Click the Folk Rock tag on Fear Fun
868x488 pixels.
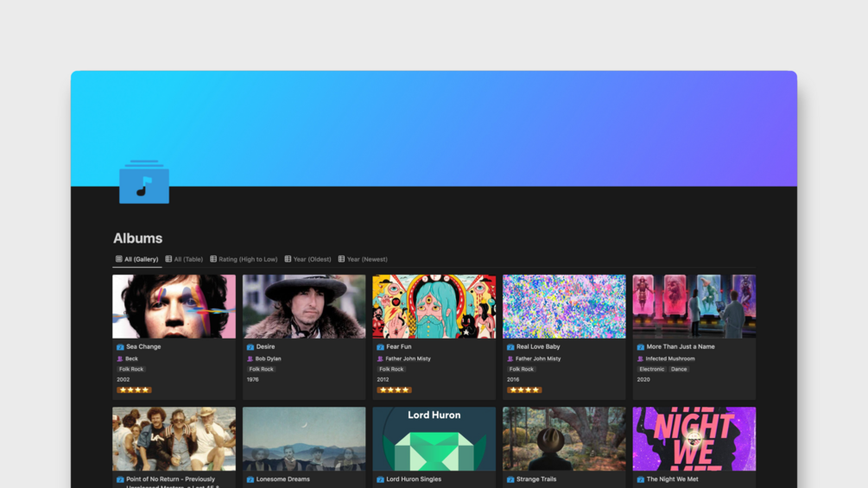(391, 369)
